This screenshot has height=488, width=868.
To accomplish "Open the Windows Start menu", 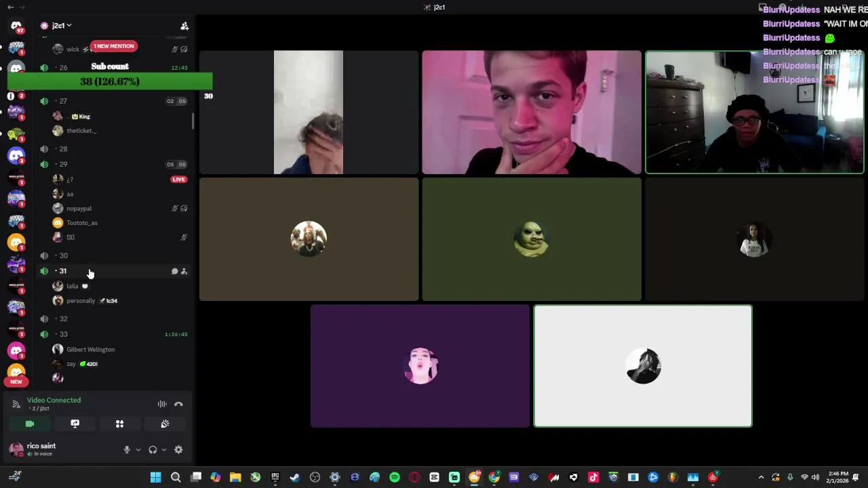I will [155, 477].
